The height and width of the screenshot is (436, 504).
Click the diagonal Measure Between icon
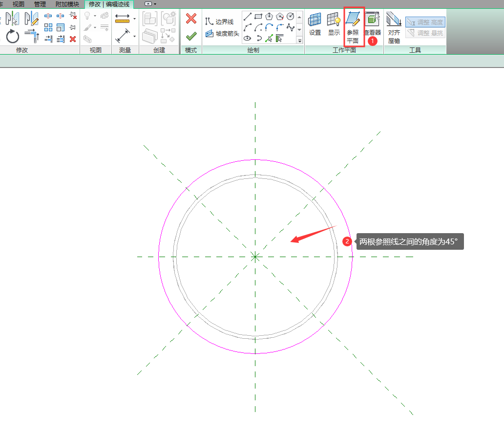122,36
